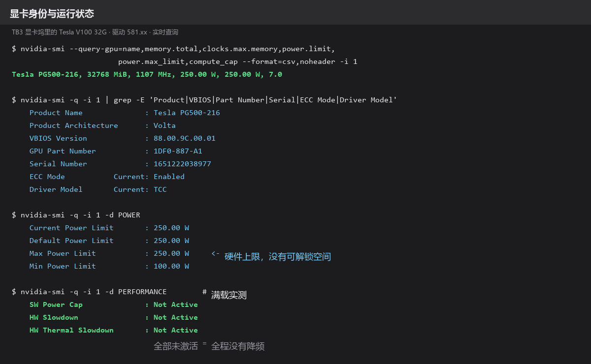Select the Current Power Limit row
Image resolution: width=591 pixels, height=364 pixels.
109,228
